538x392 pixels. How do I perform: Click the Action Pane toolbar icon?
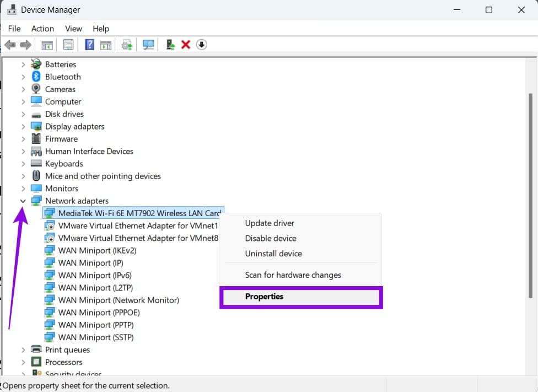tap(106, 45)
